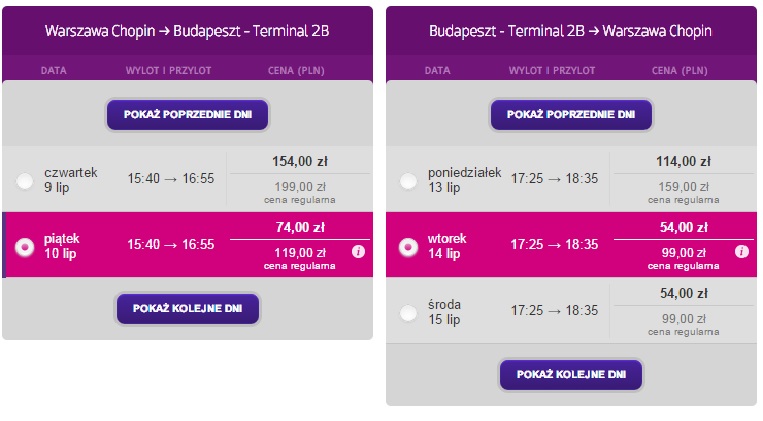Viewport: 763px width, 421px height.
Task: Show previous days for Warszawa to Budapeszt
Action: tap(187, 115)
